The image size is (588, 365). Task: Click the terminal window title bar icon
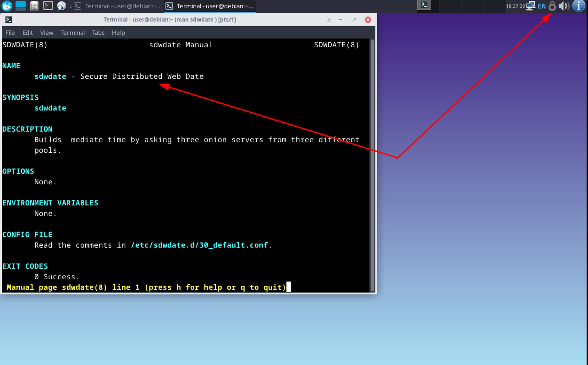point(8,20)
